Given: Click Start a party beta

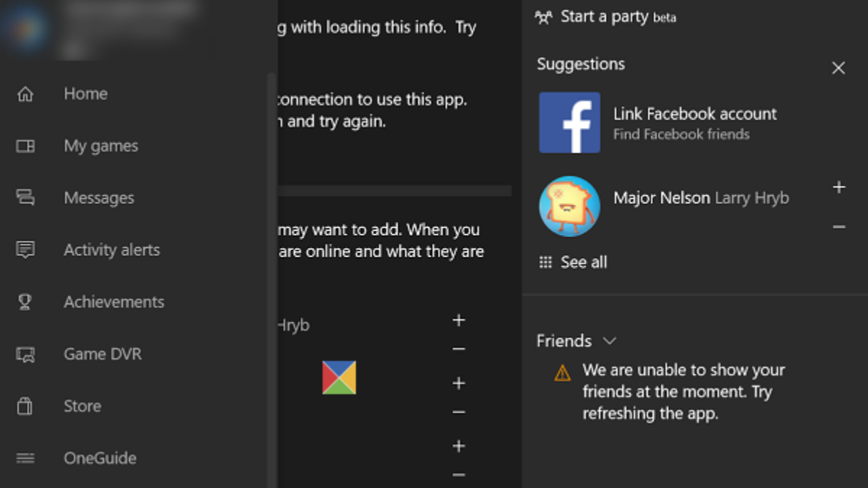Looking at the screenshot, I should pos(618,17).
